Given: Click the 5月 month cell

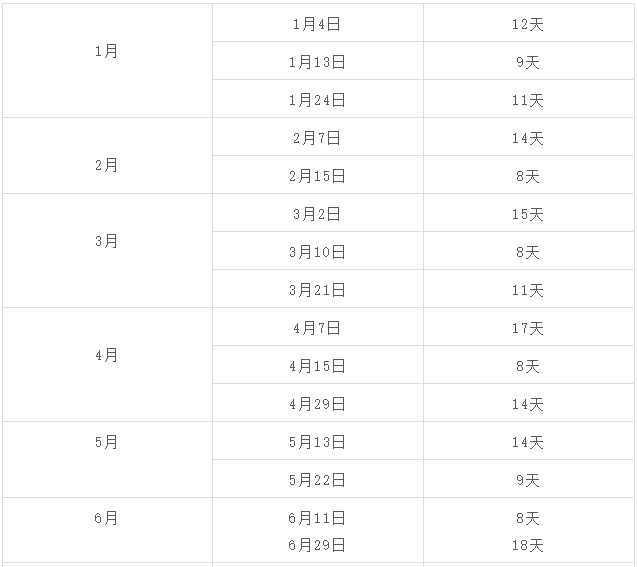Looking at the screenshot, I should pyautogui.click(x=107, y=442).
